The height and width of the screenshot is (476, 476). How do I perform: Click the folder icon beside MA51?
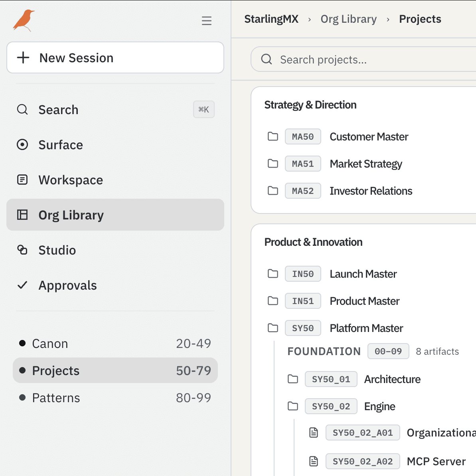click(273, 163)
